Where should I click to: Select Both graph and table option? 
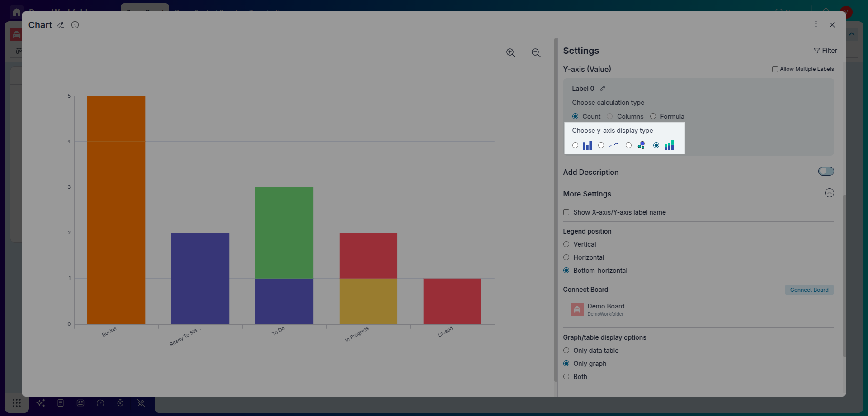tap(566, 377)
